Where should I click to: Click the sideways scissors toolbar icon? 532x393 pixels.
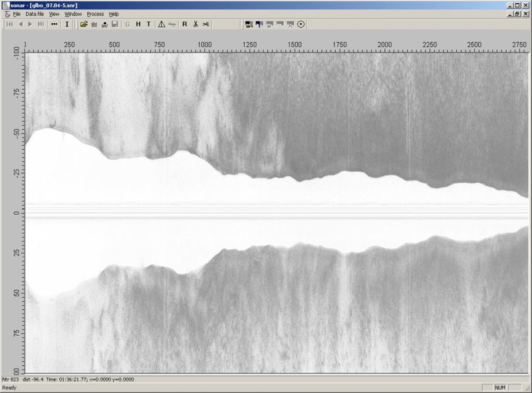206,24
